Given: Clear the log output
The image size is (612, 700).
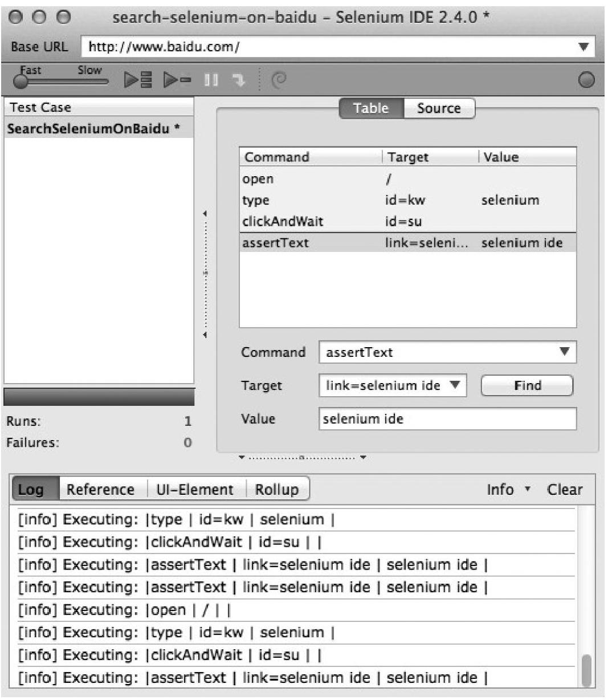Looking at the screenshot, I should click(x=564, y=489).
